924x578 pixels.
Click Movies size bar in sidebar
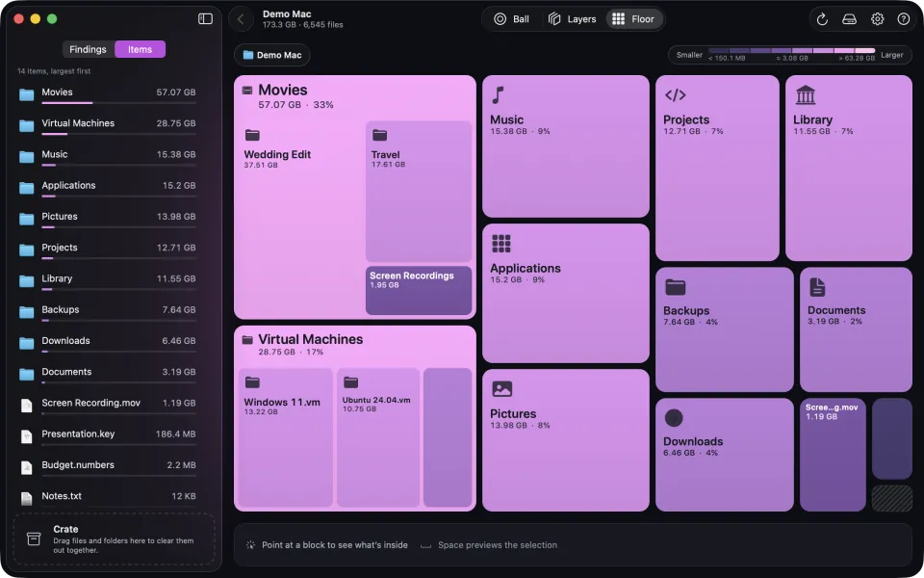(x=118, y=103)
